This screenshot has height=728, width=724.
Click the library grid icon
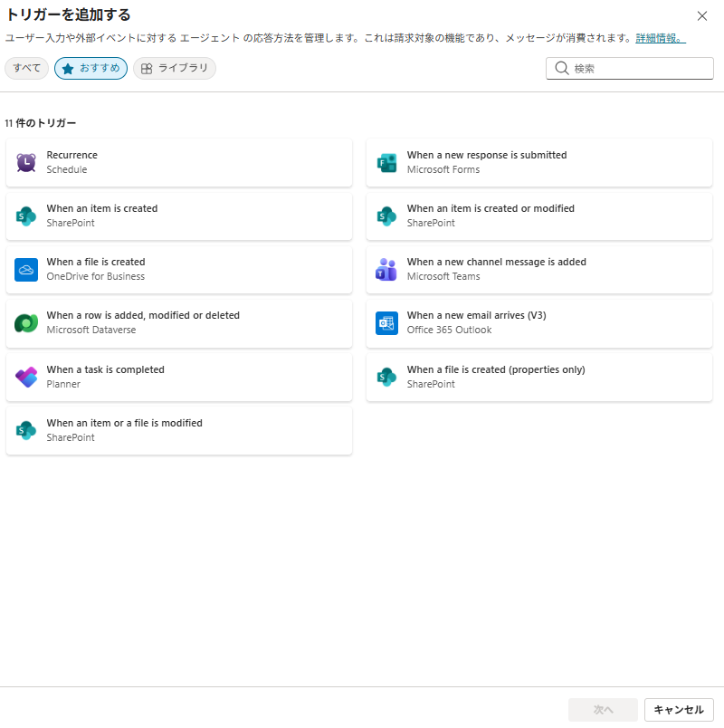tap(147, 69)
